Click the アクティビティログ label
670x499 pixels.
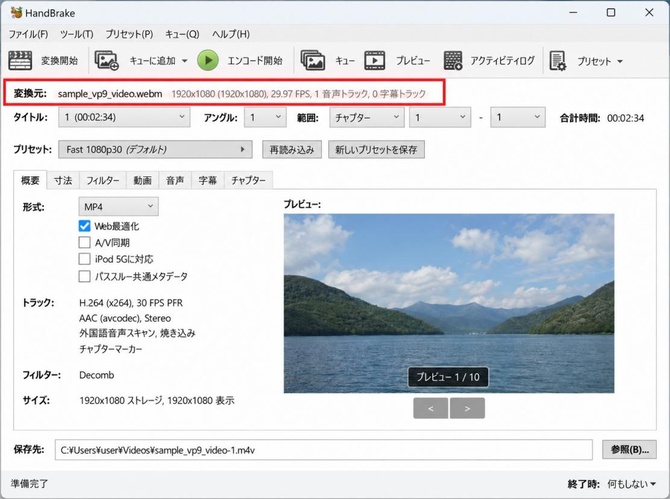coord(502,61)
